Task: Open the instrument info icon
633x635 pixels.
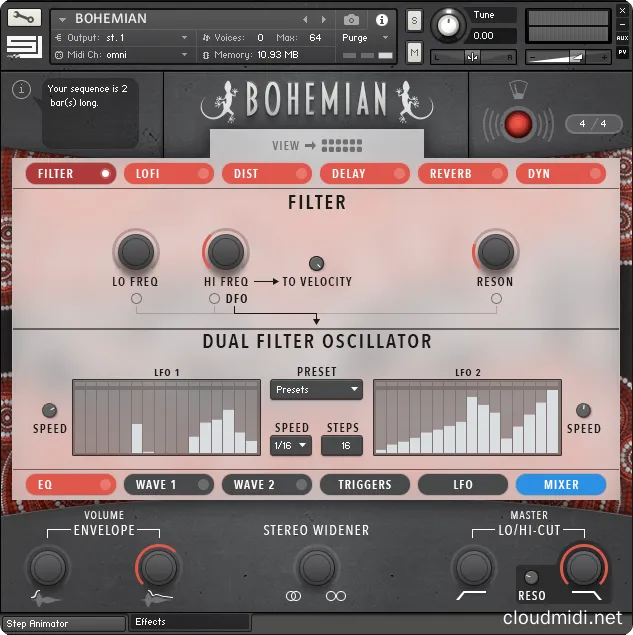Action: tap(381, 19)
